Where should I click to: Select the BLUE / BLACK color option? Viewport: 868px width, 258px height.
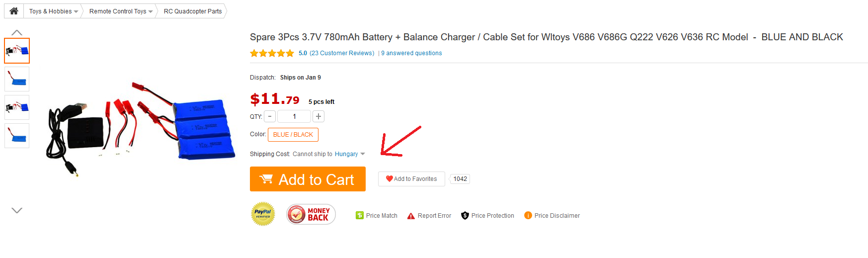click(x=293, y=135)
